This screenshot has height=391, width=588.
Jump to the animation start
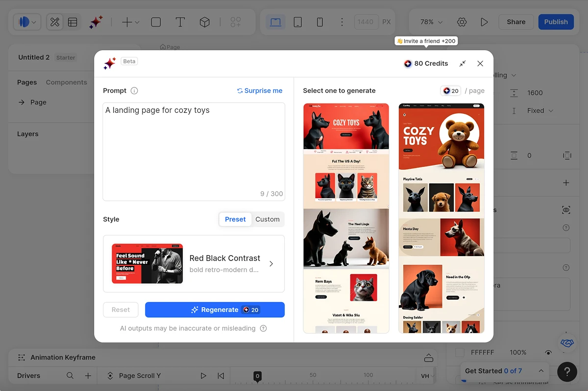(x=221, y=376)
